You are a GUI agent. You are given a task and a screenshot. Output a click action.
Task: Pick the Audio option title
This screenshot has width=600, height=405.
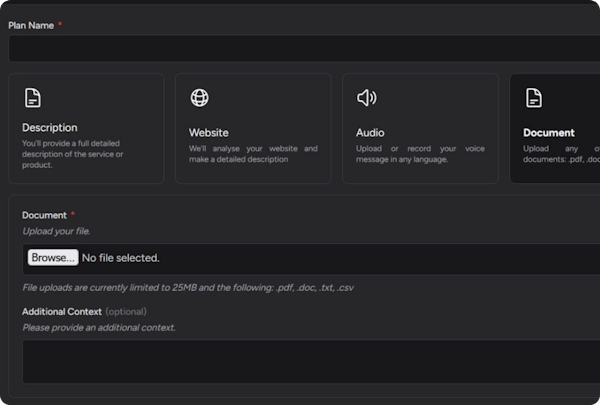tap(370, 132)
